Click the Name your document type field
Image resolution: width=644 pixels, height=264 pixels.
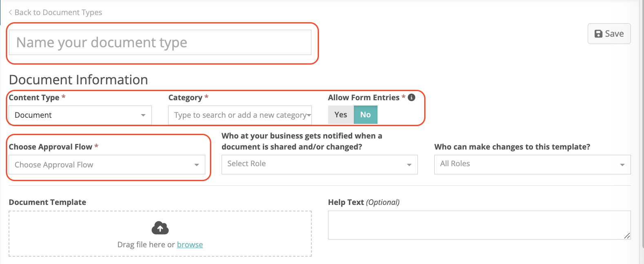coord(160,42)
